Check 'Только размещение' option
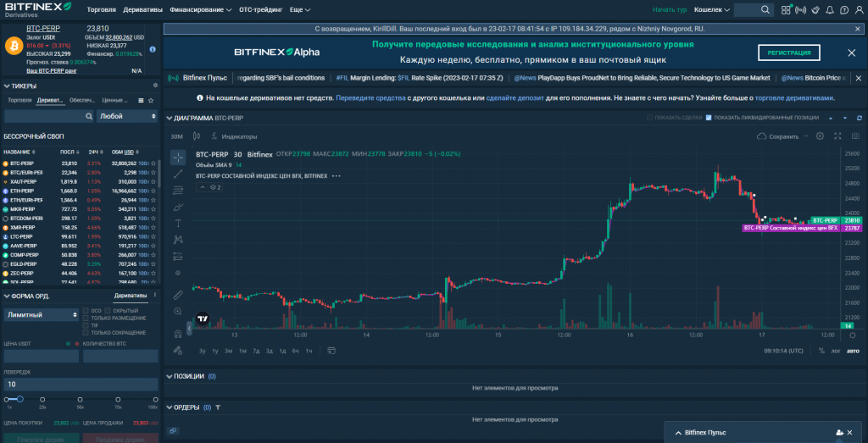The height and width of the screenshot is (443, 868). tap(86, 318)
